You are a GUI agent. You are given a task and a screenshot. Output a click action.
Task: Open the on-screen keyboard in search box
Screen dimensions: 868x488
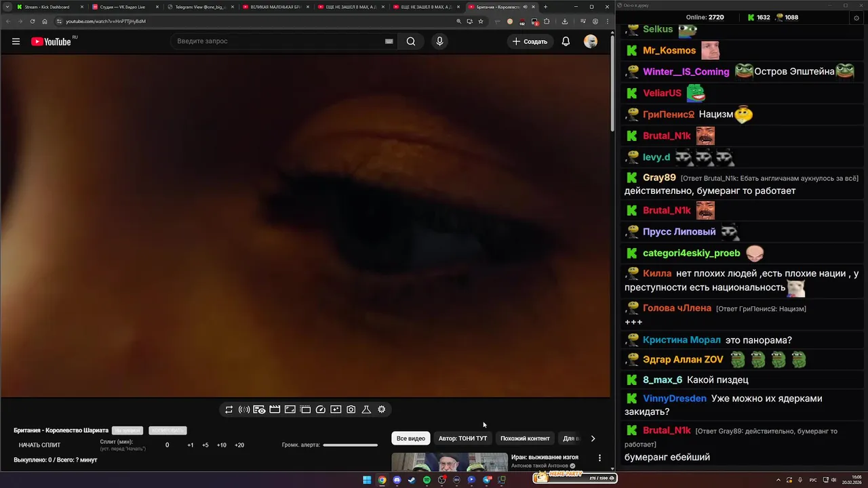tap(389, 41)
